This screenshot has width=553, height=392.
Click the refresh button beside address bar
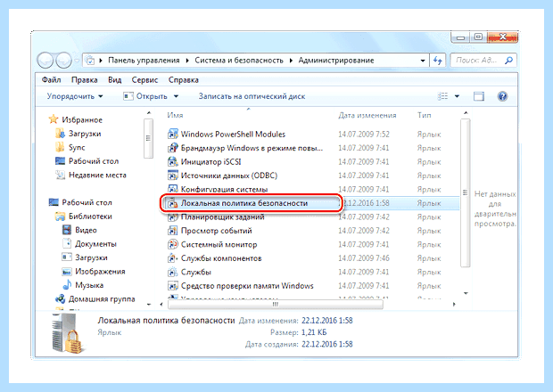438,61
